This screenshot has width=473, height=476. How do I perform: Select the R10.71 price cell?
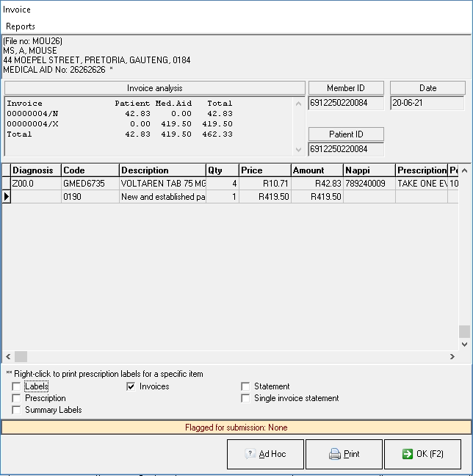click(x=264, y=184)
